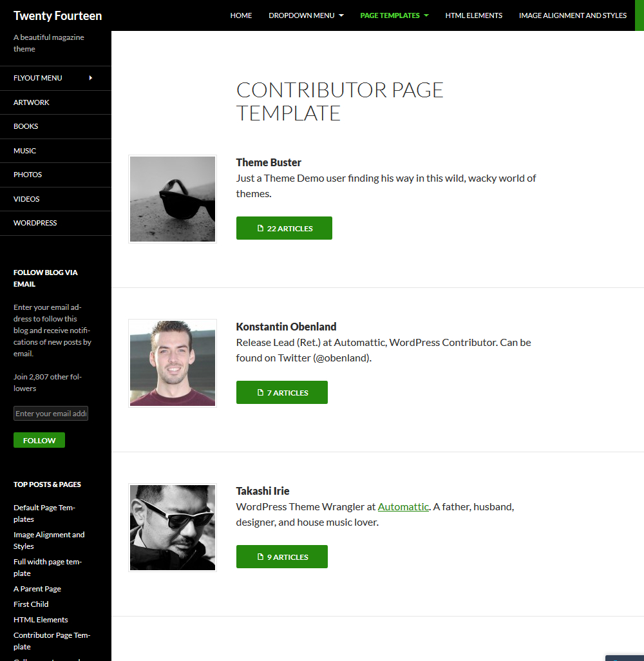Image resolution: width=644 pixels, height=661 pixels.
Task: Open Image Alignment and Styles menu item
Action: pyautogui.click(x=573, y=15)
